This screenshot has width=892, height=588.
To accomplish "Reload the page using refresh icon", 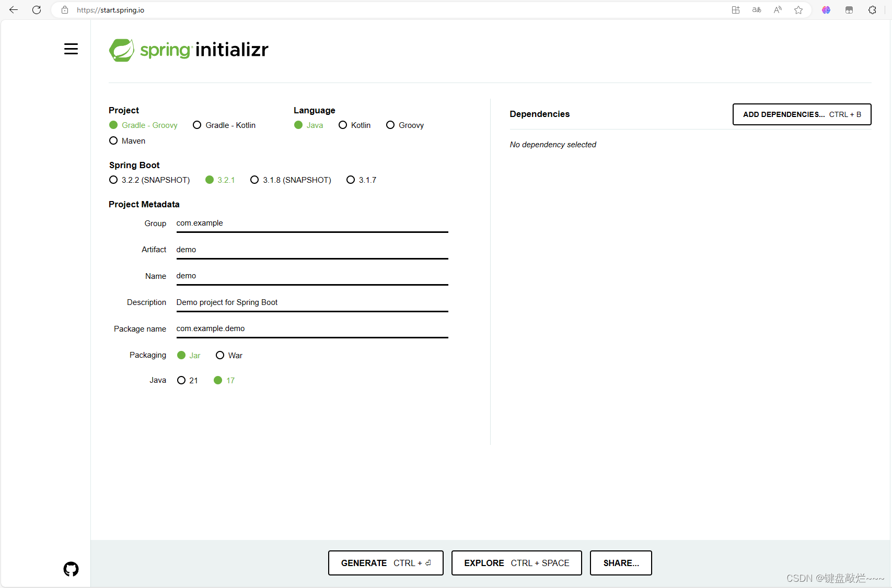I will (x=37, y=10).
